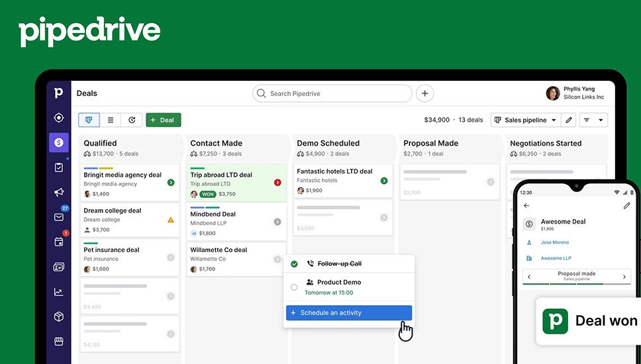Open the Campaigns megaphone icon
Viewport: 641px width, 364px height.
[x=59, y=192]
